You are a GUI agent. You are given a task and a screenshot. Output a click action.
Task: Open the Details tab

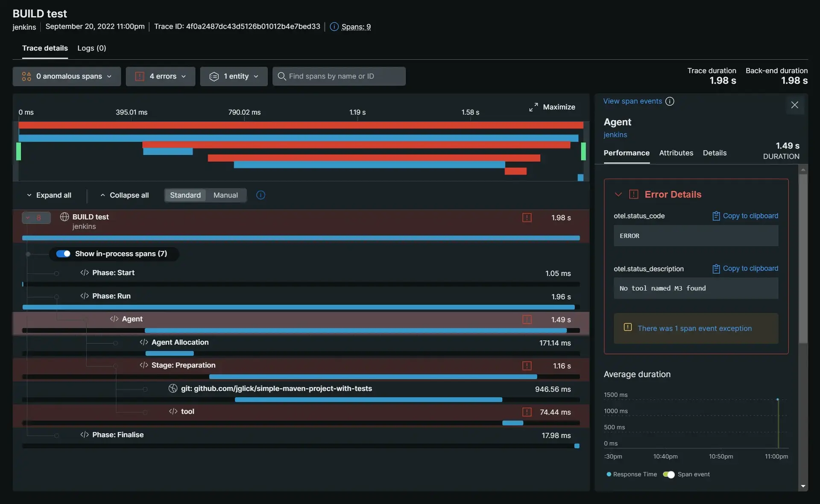pyautogui.click(x=715, y=153)
